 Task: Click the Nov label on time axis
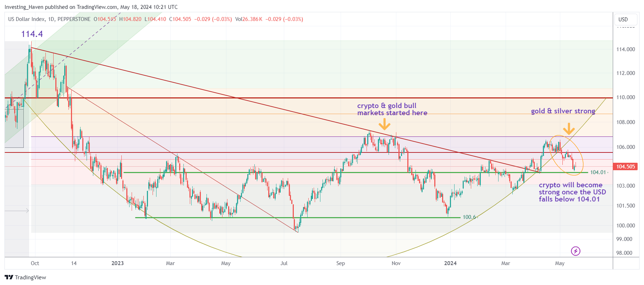(x=396, y=263)
